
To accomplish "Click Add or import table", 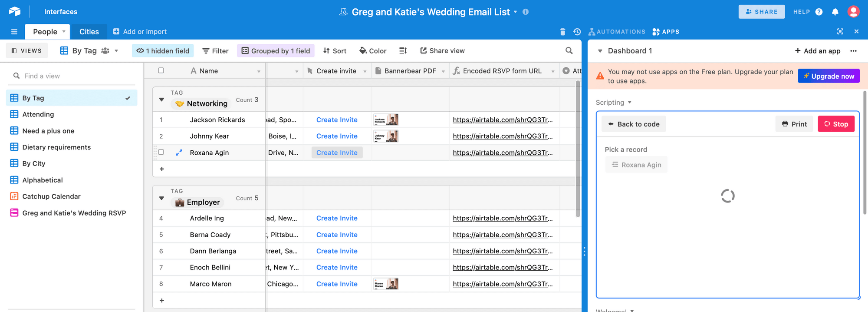I will click(x=140, y=32).
